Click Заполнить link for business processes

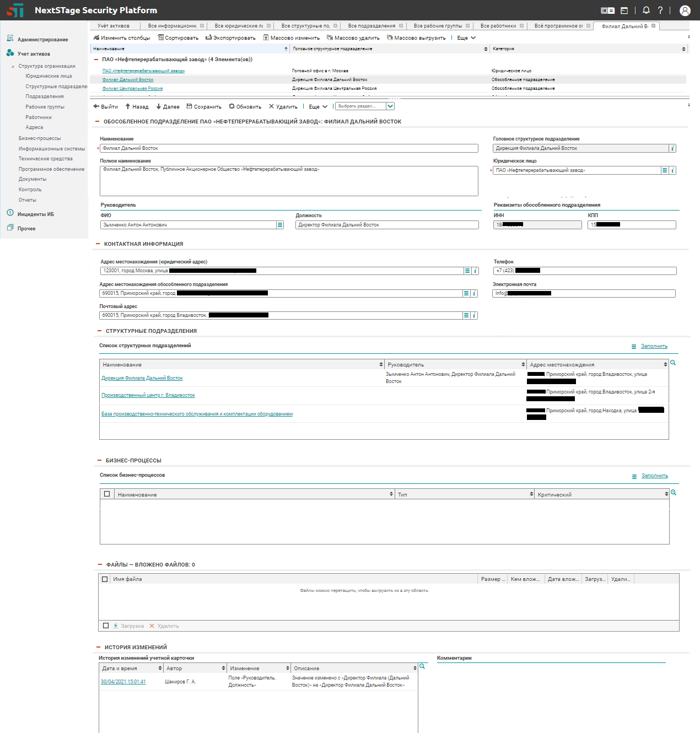(655, 476)
